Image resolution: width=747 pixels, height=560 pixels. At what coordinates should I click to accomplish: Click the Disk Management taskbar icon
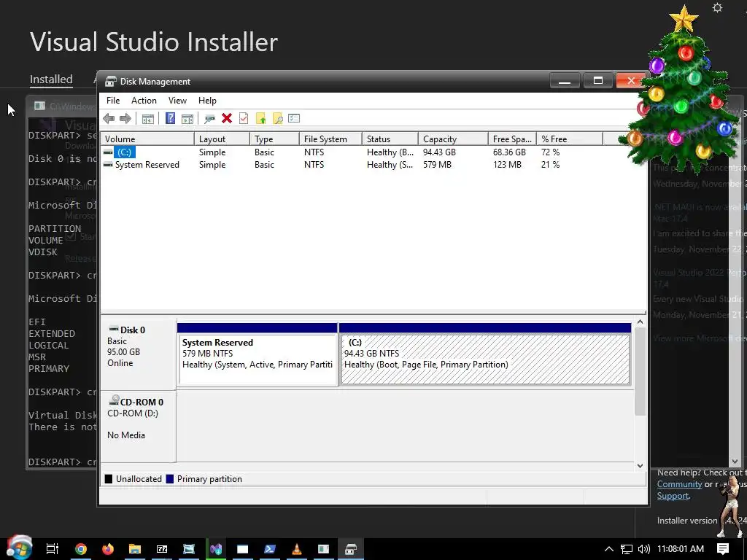point(351,549)
